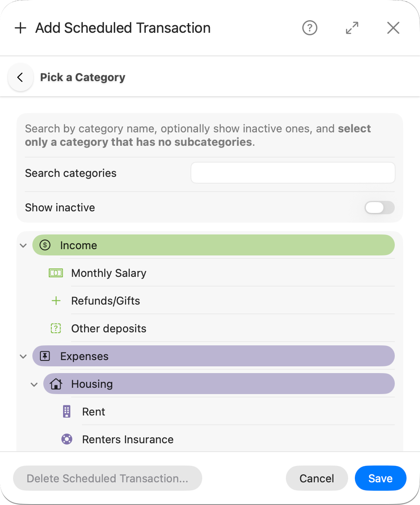
Task: Click the shield icon beside Renters Insurance
Action: [66, 439]
